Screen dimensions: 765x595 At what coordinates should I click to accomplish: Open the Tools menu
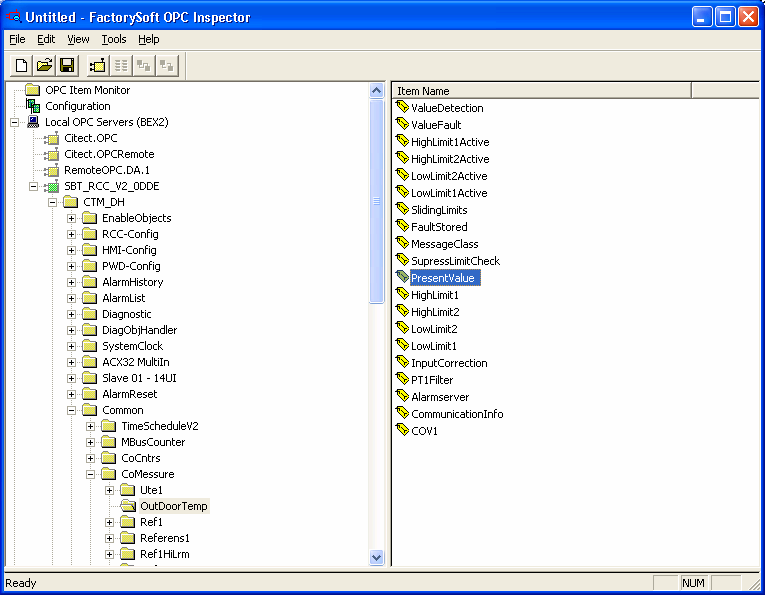coord(114,39)
